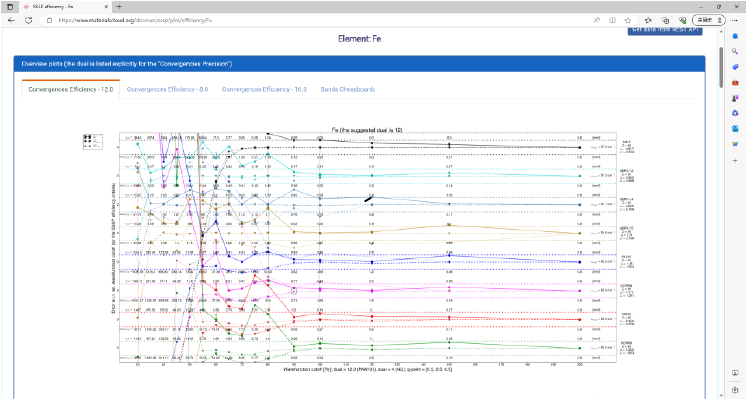Add this page to favorites star
Image resolution: width=746 pixels, height=399 pixels.
(x=628, y=20)
